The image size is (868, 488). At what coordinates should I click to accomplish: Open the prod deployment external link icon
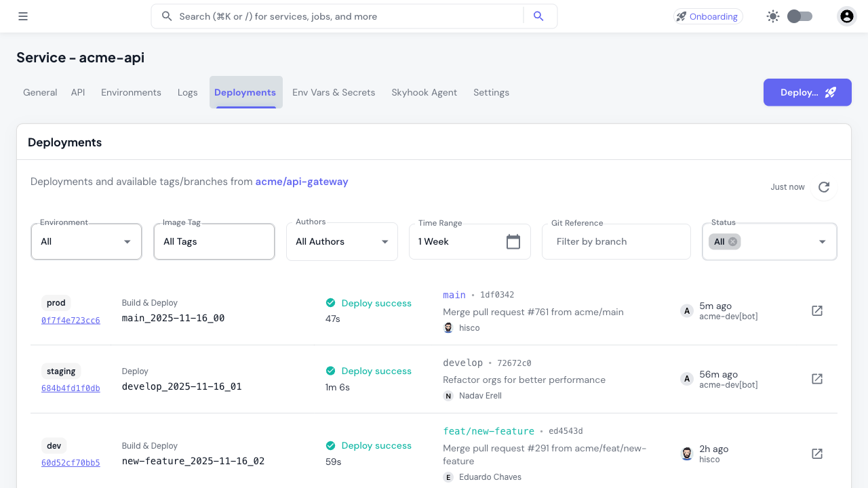click(x=816, y=310)
